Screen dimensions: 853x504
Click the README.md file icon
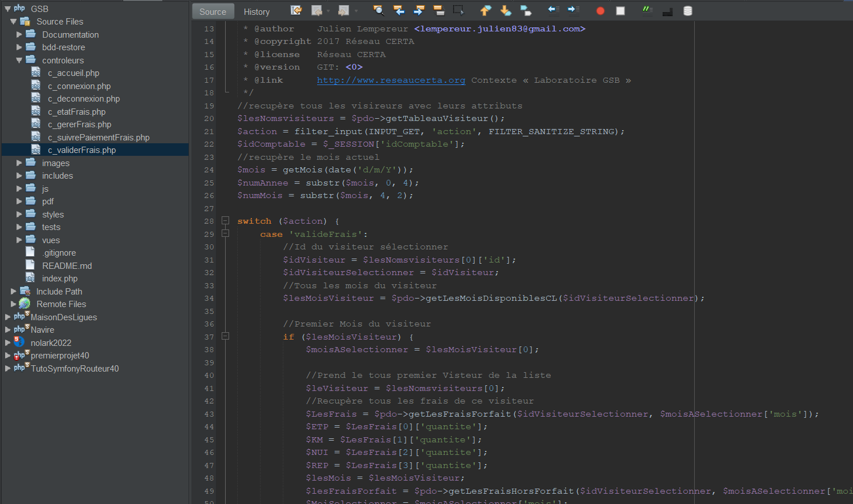tap(30, 265)
